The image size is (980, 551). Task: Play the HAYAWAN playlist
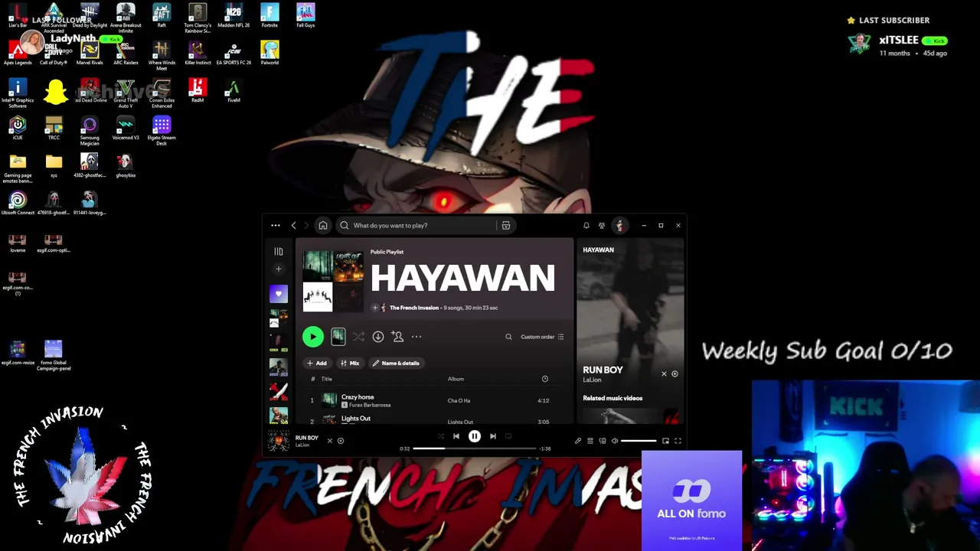[312, 337]
